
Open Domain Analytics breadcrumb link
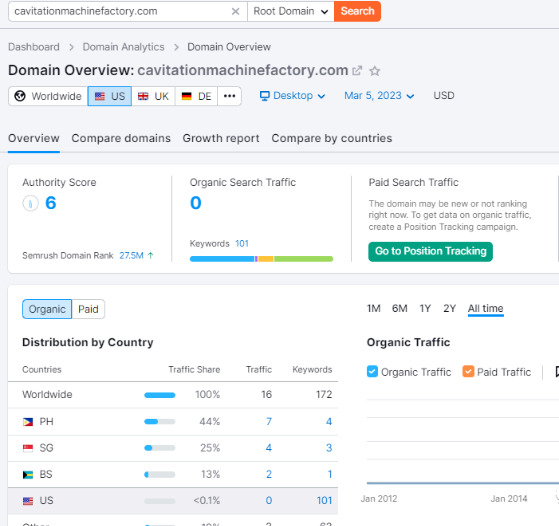click(123, 47)
